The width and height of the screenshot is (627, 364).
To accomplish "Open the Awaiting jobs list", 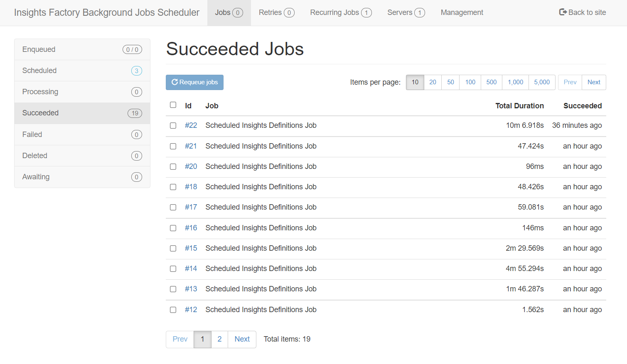I will 82,177.
